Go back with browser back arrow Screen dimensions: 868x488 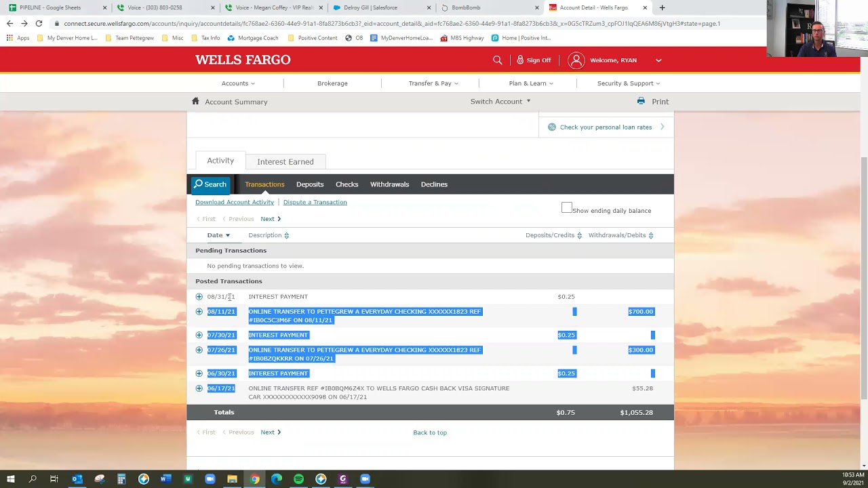pos(9,23)
